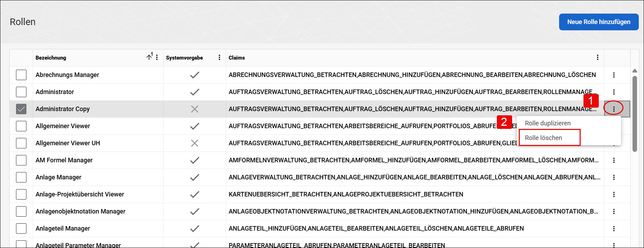Open row menu for AM Formel Manager
The height and width of the screenshot is (248, 644).
(x=614, y=160)
